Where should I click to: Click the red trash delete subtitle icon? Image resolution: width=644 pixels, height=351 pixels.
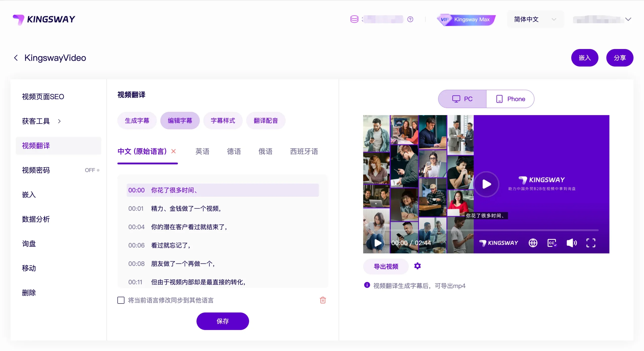tap(323, 300)
